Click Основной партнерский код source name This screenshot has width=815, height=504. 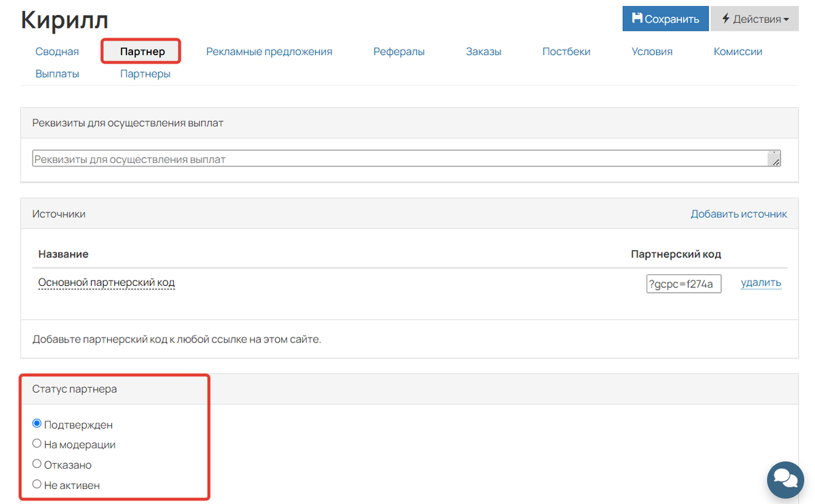click(107, 283)
